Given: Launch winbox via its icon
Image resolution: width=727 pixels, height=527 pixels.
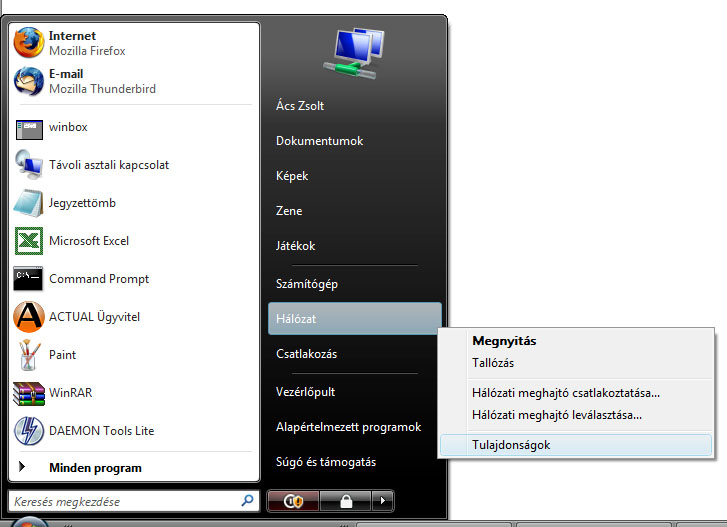Looking at the screenshot, I should pyautogui.click(x=29, y=129).
